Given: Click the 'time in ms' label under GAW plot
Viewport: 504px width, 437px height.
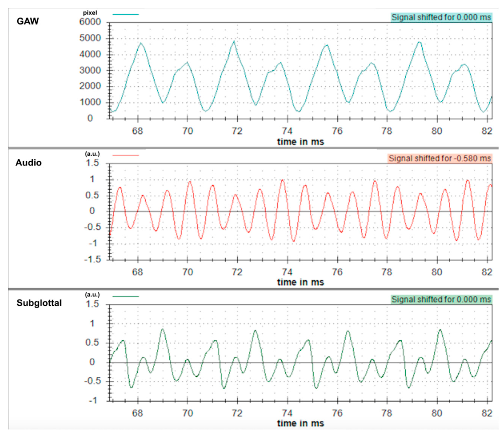Looking at the screenshot, I should click(300, 142).
